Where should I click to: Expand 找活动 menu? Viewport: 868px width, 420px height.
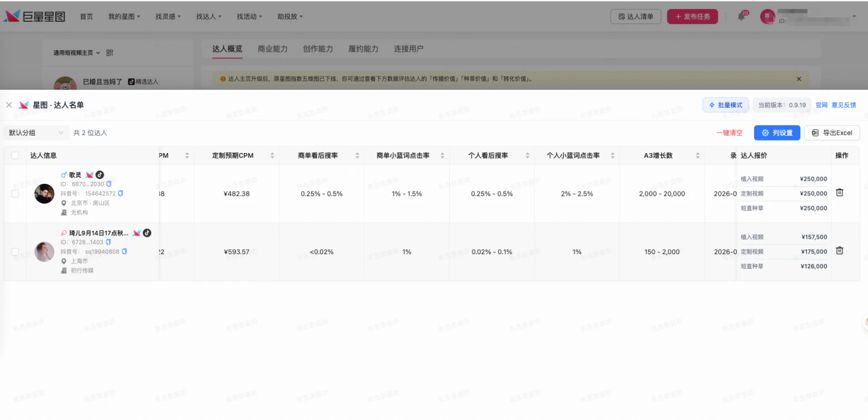(250, 17)
